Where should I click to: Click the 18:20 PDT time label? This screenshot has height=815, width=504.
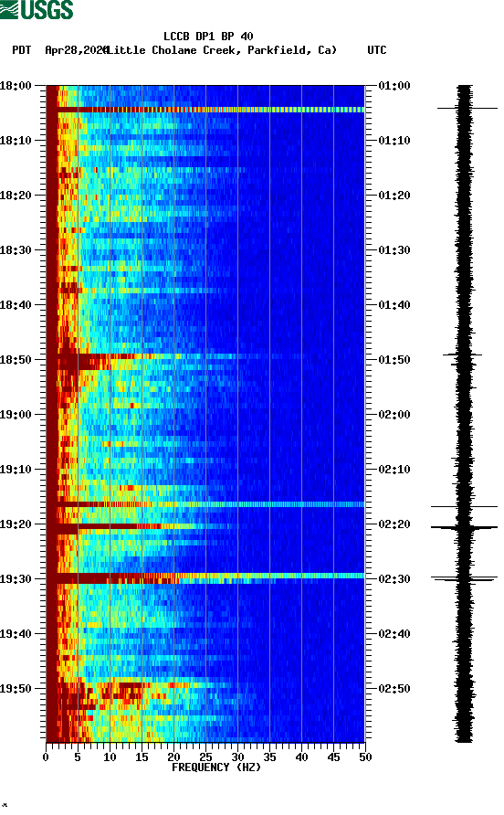click(16, 195)
